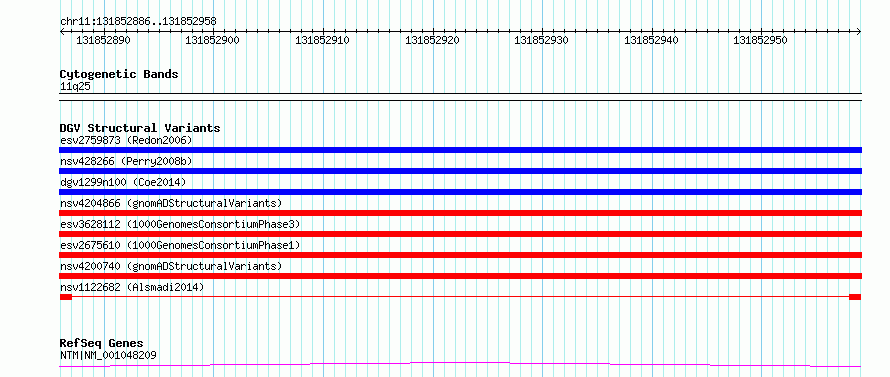890x377 pixels.
Task: Click the red bar for esv2675610
Action: [460, 255]
